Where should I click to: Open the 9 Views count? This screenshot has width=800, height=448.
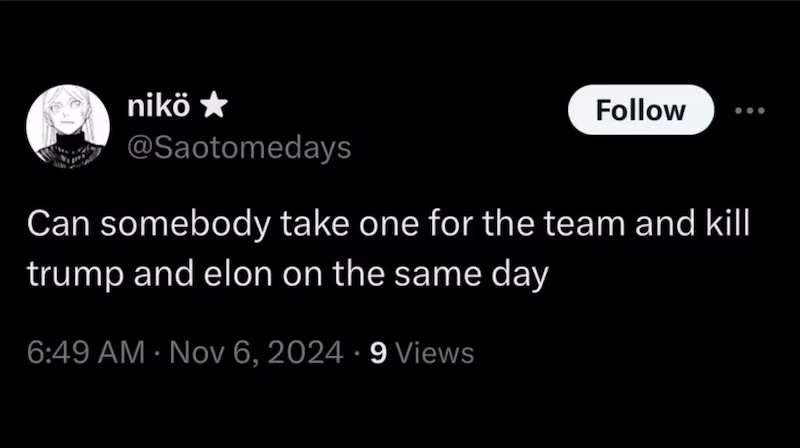pos(421,352)
